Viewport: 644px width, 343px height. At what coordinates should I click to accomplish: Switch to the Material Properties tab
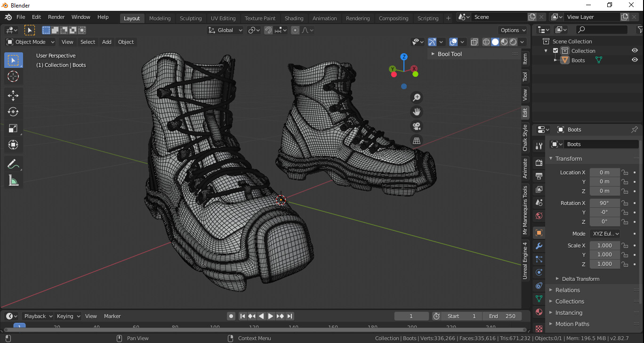coord(538,312)
